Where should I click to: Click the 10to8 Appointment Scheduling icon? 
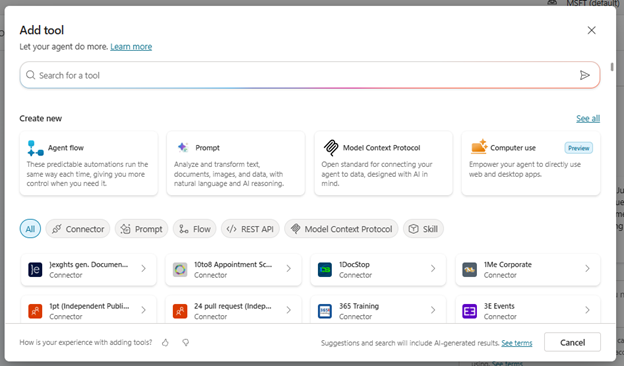[180, 269]
